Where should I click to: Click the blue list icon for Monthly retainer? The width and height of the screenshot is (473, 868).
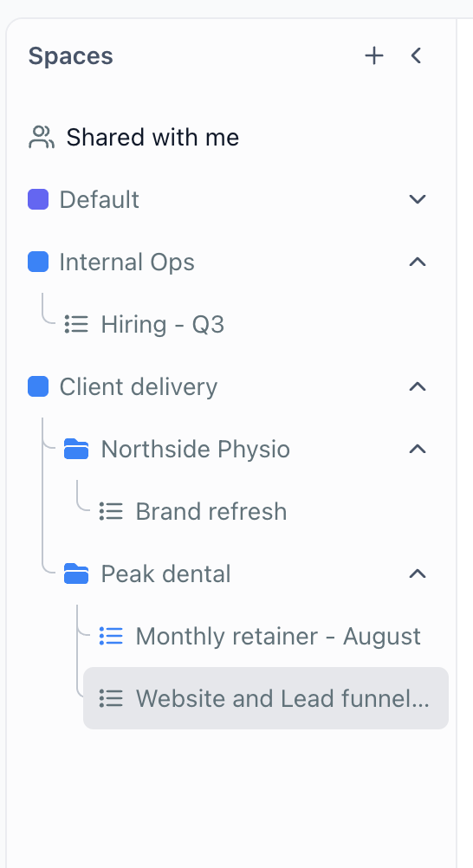112,636
